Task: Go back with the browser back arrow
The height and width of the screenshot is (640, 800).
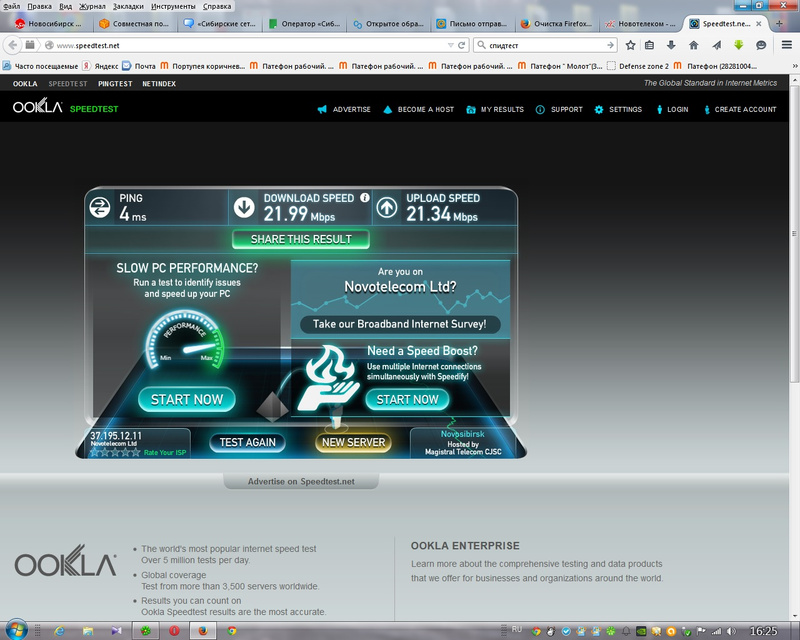Action: tap(13, 45)
